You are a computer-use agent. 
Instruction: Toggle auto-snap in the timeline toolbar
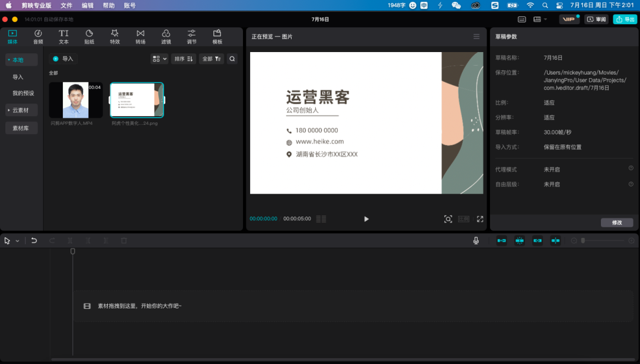coord(519,240)
